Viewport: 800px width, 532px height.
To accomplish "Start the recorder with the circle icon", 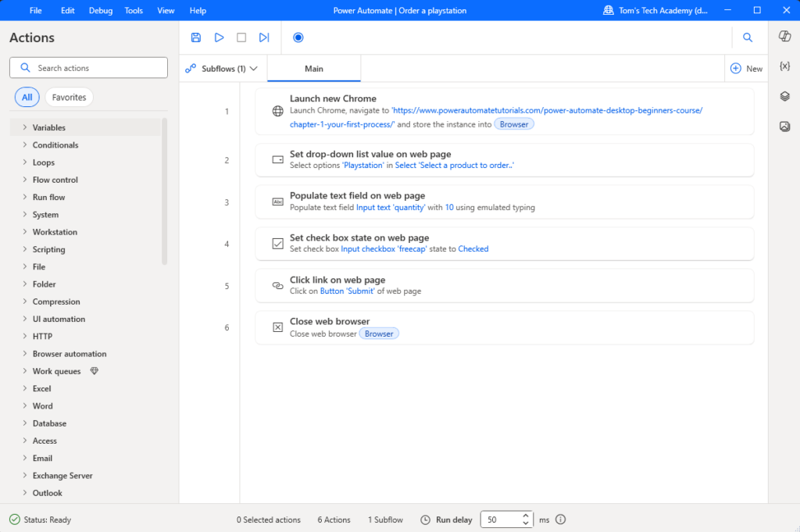I will point(298,37).
